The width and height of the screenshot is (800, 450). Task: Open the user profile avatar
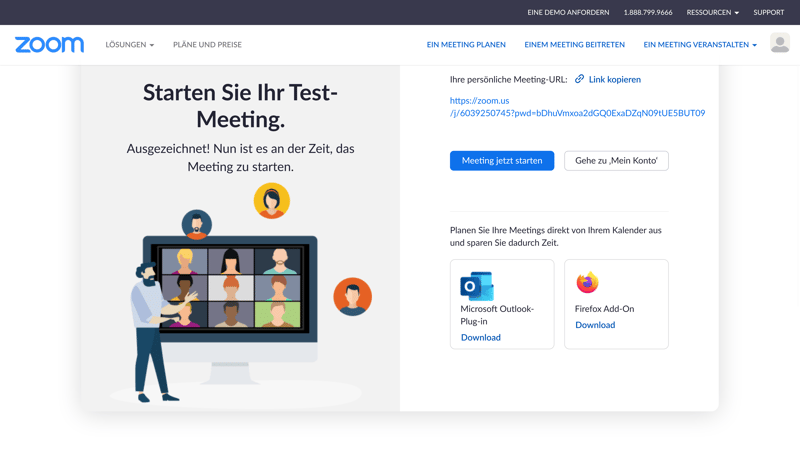coord(780,44)
